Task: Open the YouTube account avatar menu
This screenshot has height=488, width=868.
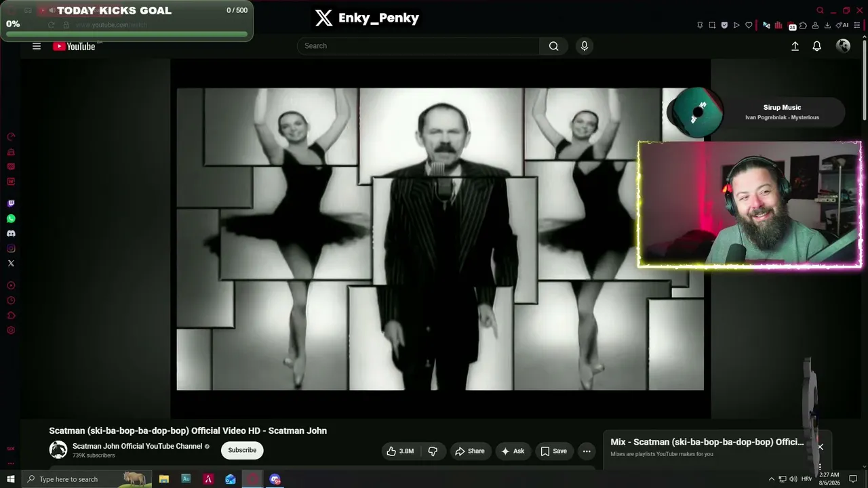Action: coord(844,46)
